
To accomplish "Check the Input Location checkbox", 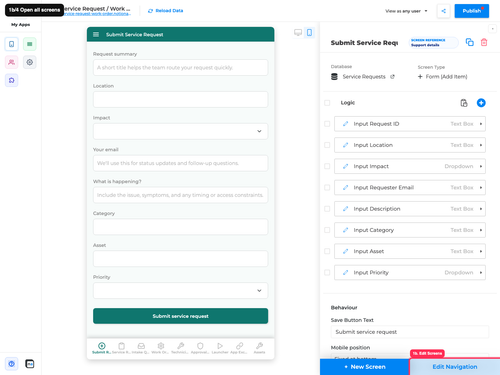I will [x=327, y=145].
